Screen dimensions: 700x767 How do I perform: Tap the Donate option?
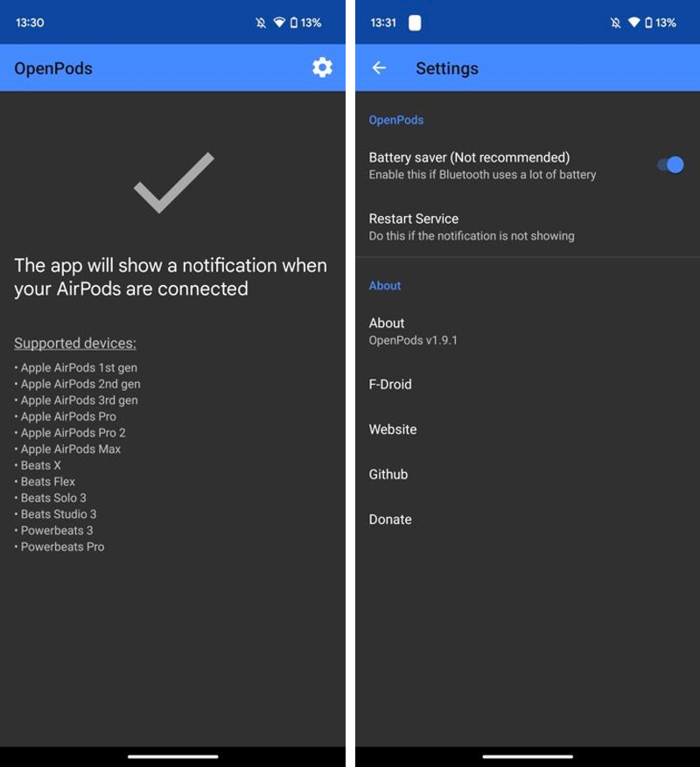click(528, 519)
